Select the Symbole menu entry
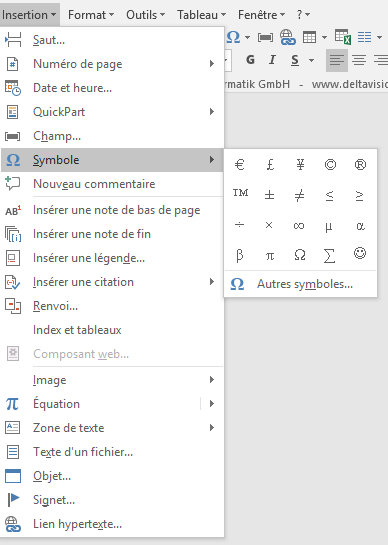Image resolution: width=388 pixels, height=545 pixels. (x=112, y=160)
